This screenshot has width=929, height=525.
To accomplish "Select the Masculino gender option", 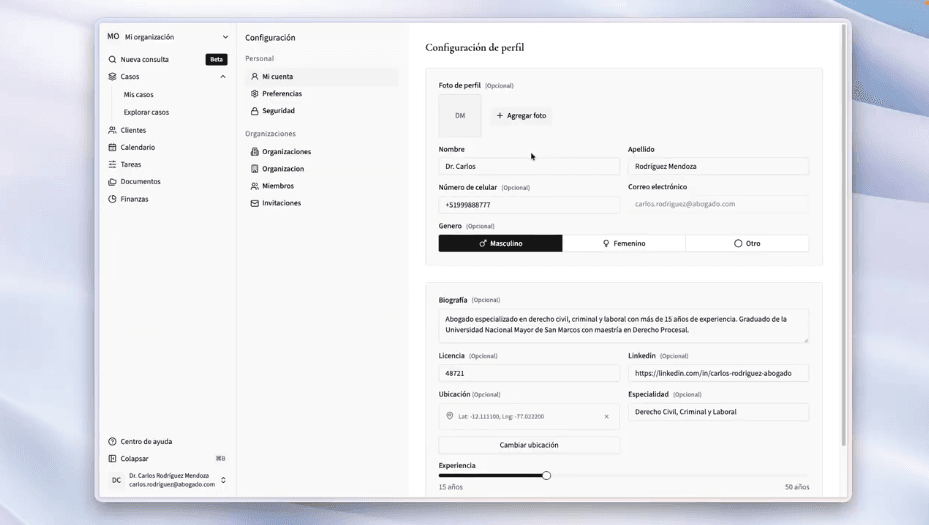I will click(x=500, y=243).
